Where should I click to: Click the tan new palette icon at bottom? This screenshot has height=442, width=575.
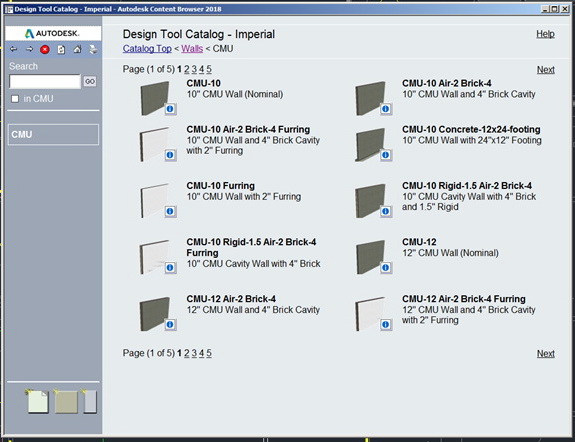click(66, 401)
